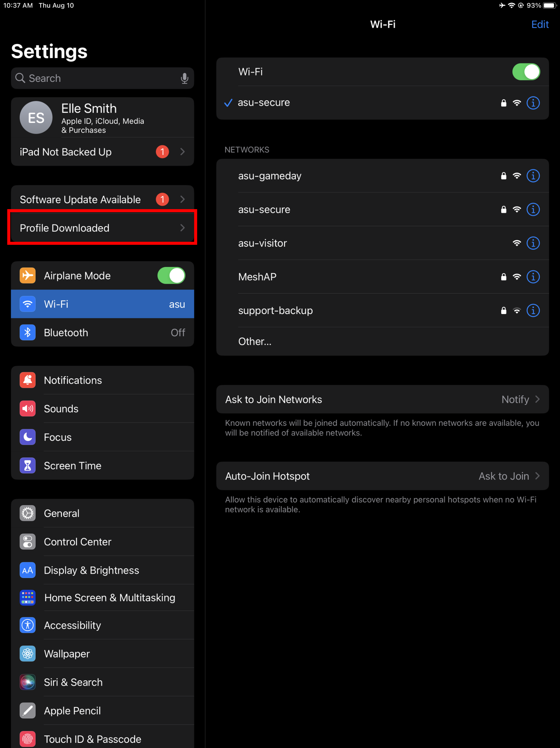Tap the Airplane Mode orange icon
The image size is (560, 748).
pos(28,276)
